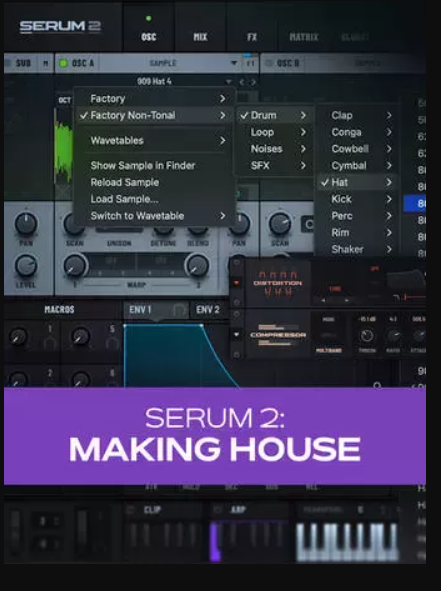The height and width of the screenshot is (591, 441).
Task: Click the left WARP knob
Action: [x=75, y=265]
